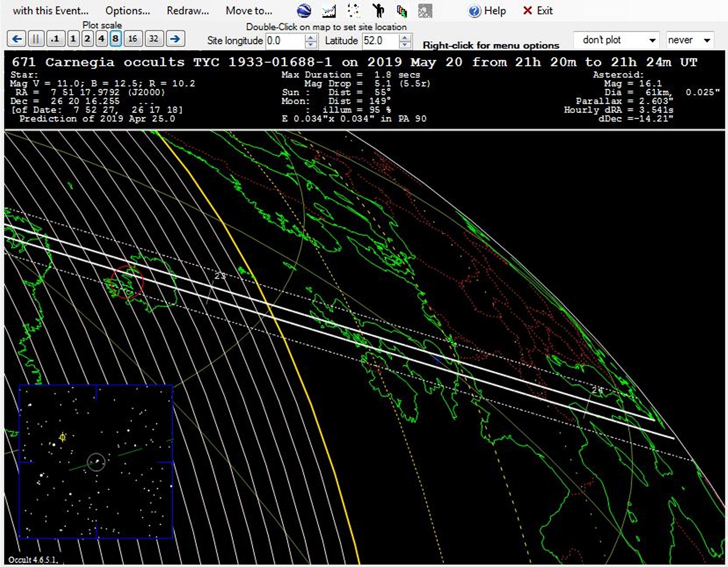Click the colored copy documents icon
Screen dimensions: 728x567
tap(401, 11)
